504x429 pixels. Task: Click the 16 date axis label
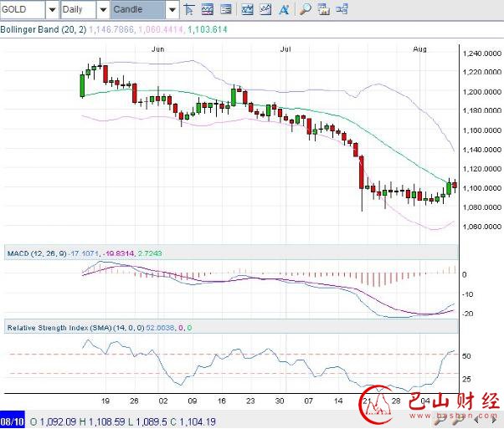pos(222,401)
